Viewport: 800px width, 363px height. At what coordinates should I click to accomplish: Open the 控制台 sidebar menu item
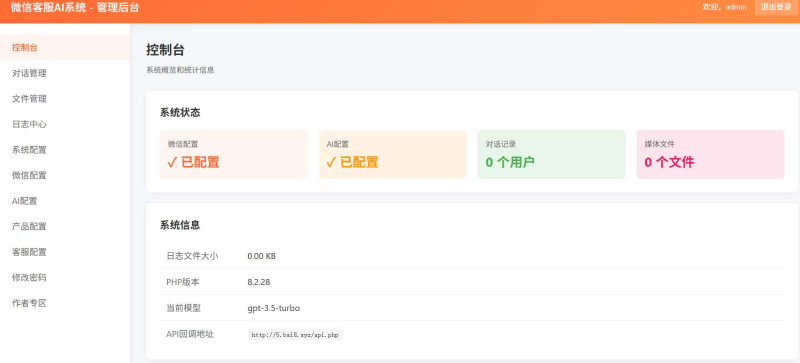[65, 47]
